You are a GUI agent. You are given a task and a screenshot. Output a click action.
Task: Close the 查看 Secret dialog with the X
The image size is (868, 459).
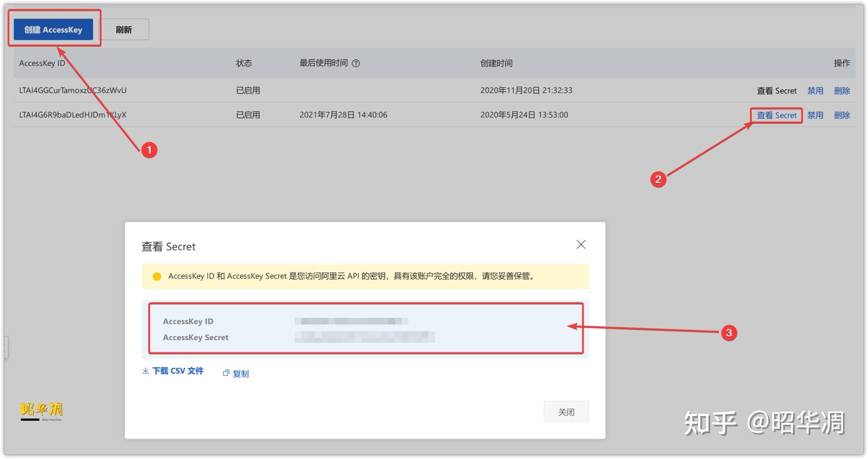tap(581, 244)
